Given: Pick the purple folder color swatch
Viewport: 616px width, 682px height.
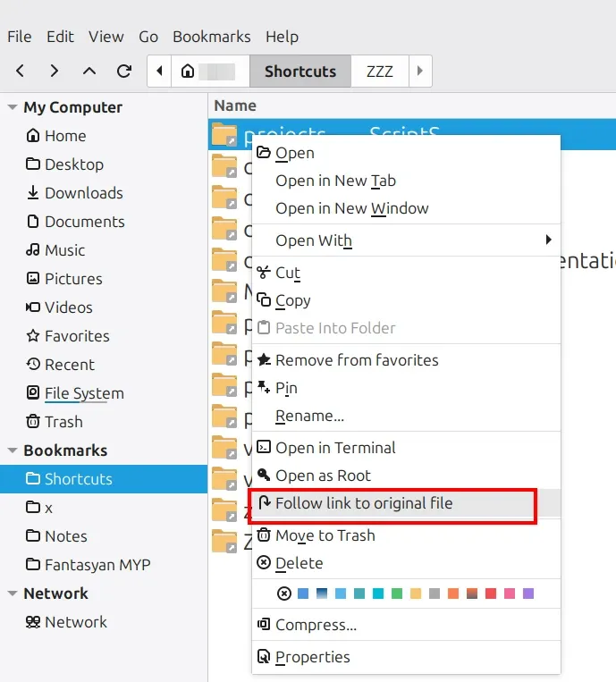Looking at the screenshot, I should [527, 594].
